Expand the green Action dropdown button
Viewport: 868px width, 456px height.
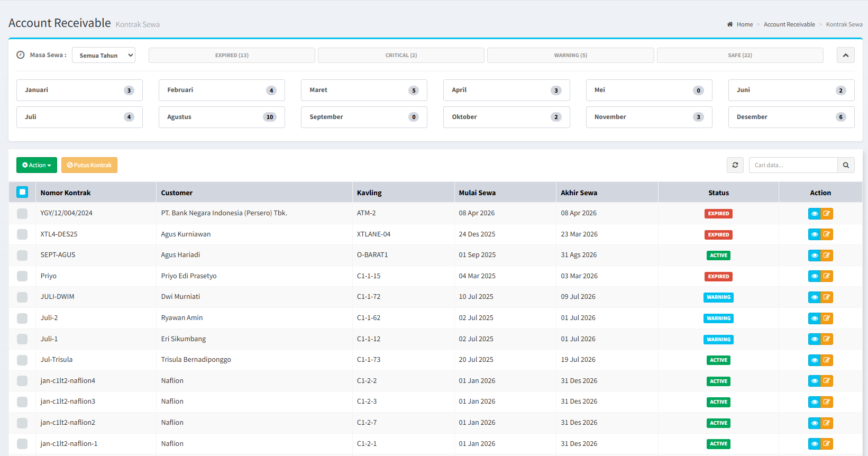pyautogui.click(x=36, y=165)
